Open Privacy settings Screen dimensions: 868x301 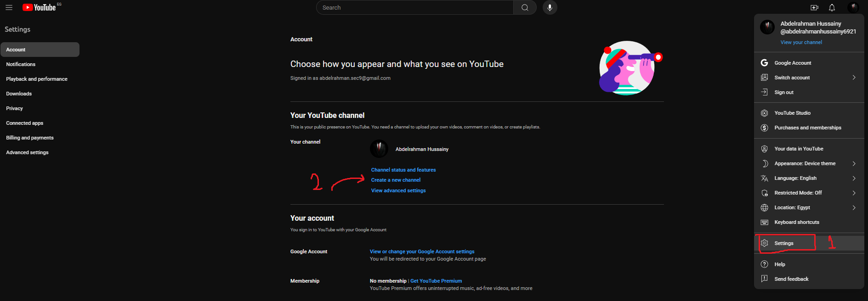coord(40,108)
